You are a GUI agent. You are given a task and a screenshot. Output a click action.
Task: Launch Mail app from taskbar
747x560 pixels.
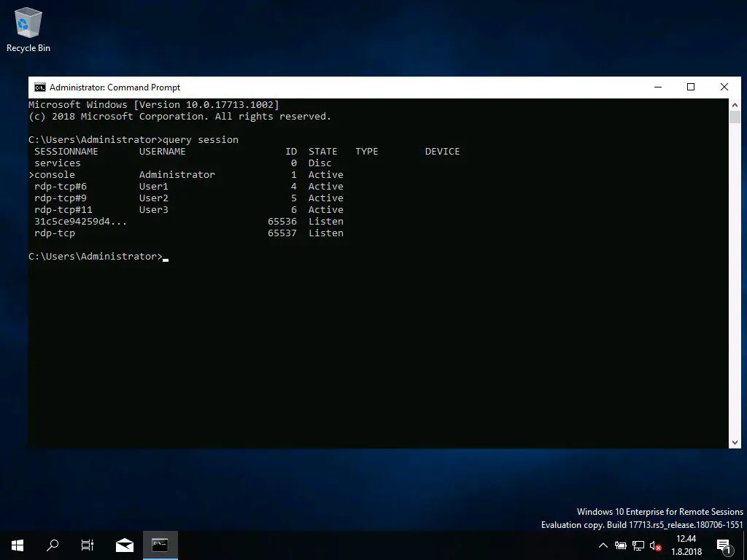[124, 545]
